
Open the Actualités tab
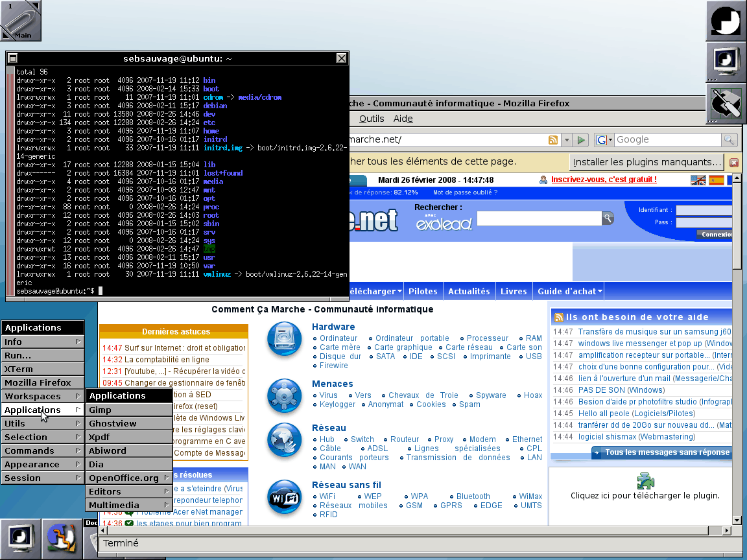469,292
